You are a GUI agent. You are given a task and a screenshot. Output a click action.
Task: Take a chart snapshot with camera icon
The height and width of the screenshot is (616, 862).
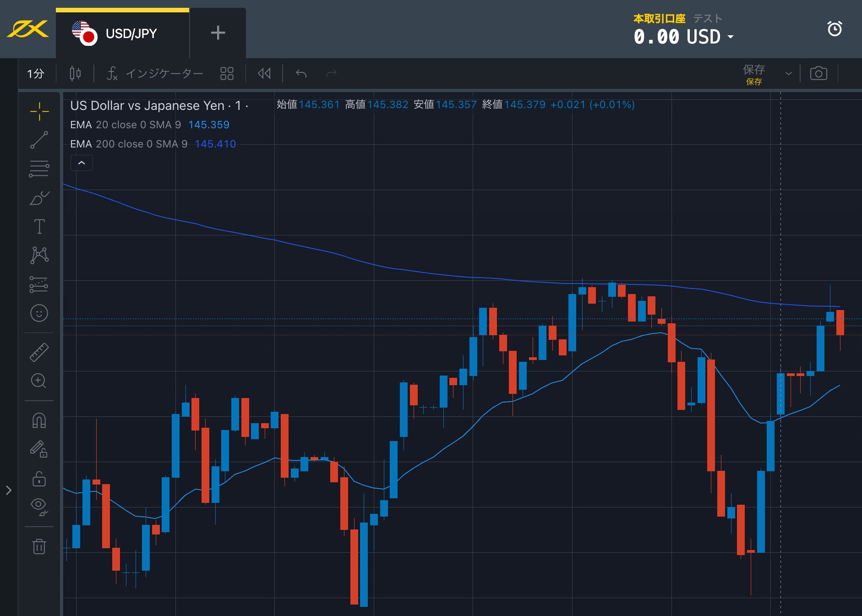(818, 73)
